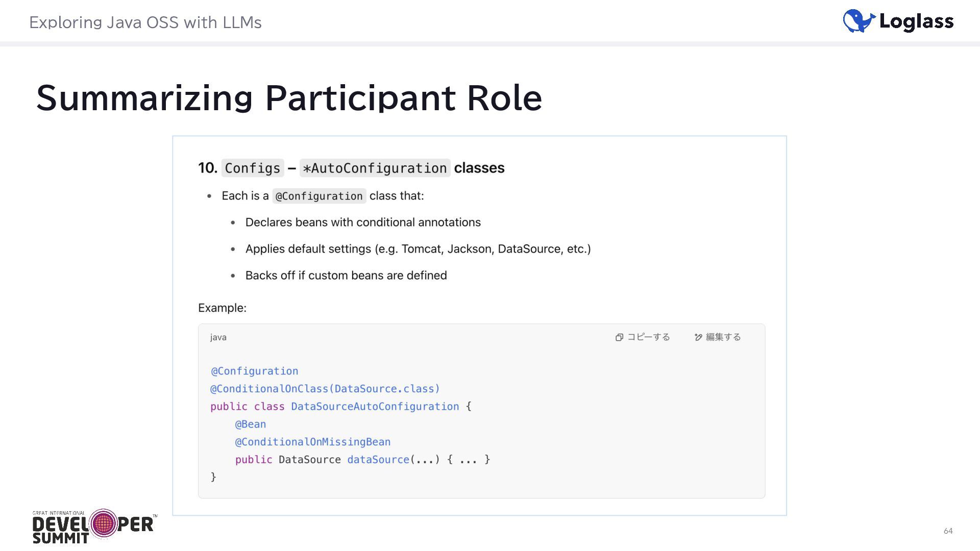Click the edit pencil icon in code block
Viewport: 980px width, 551px height.
click(698, 337)
